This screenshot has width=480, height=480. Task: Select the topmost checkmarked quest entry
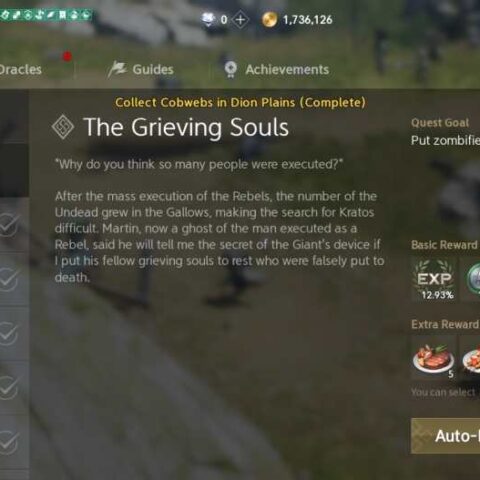pos(13,224)
